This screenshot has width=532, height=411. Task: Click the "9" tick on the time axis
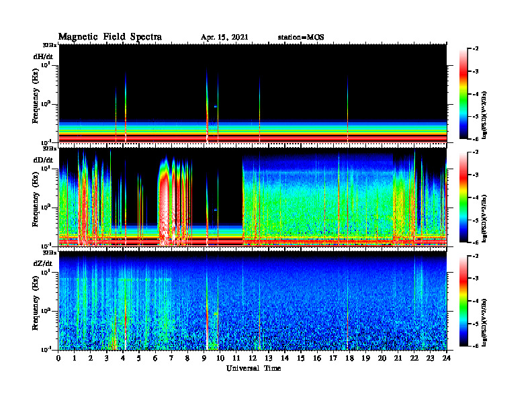click(x=204, y=358)
